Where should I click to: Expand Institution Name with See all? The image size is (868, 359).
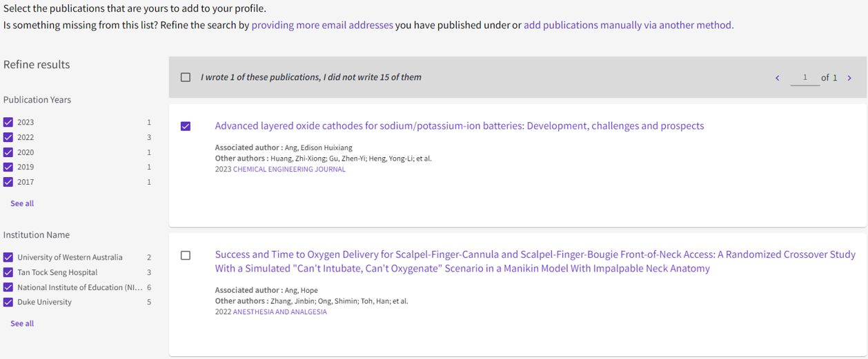tap(22, 323)
